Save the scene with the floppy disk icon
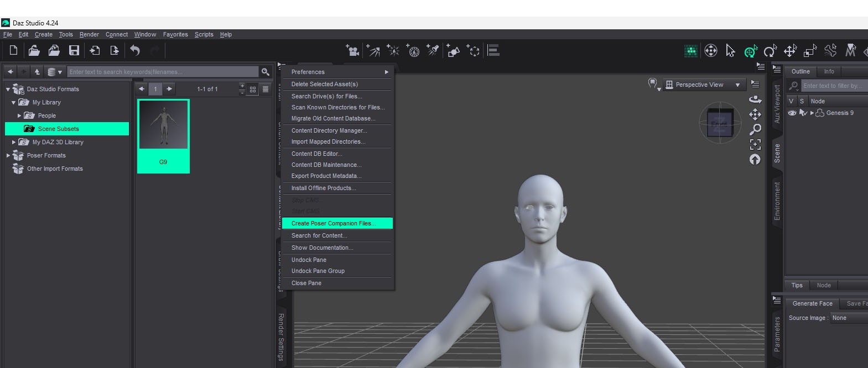 [74, 51]
